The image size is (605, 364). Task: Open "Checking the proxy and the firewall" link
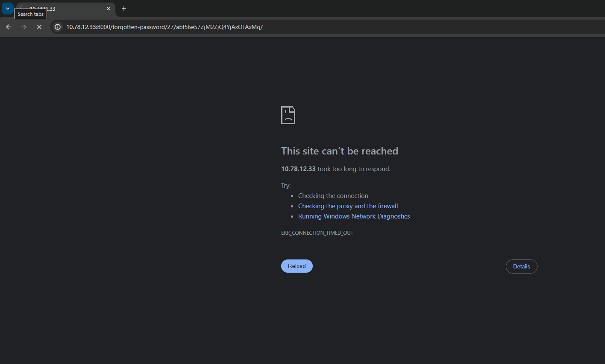tap(348, 206)
